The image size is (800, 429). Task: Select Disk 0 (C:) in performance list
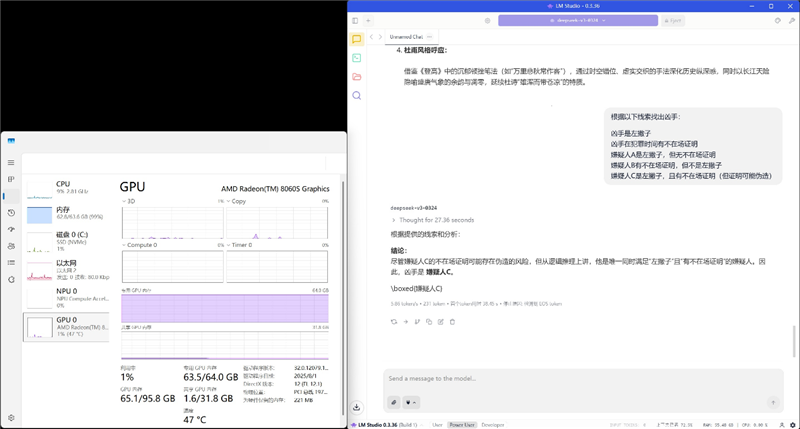pyautogui.click(x=66, y=241)
